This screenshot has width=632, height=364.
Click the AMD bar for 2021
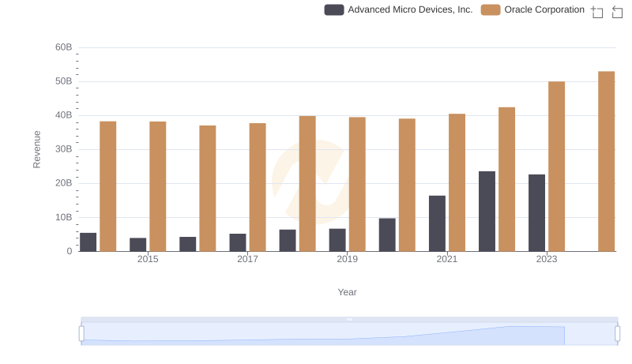(x=438, y=223)
